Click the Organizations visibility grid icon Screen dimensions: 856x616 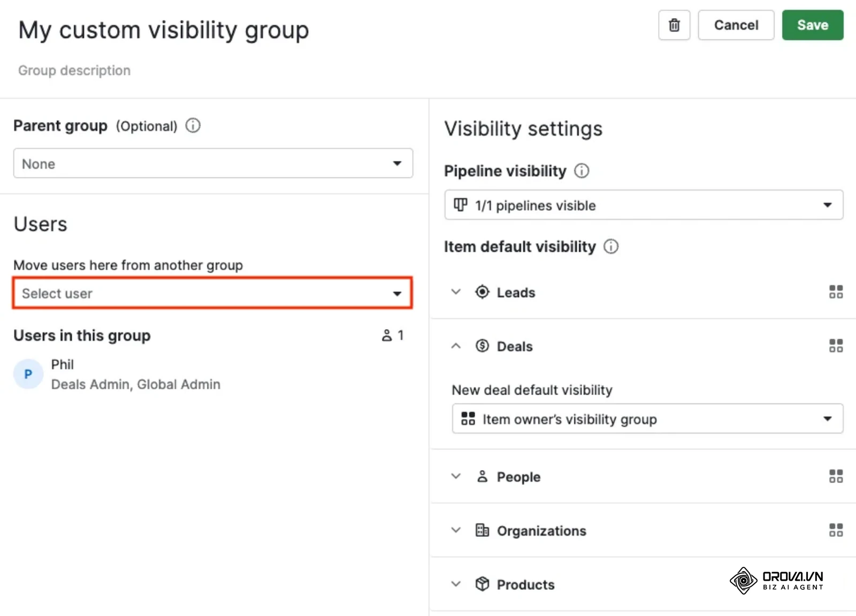tap(836, 530)
